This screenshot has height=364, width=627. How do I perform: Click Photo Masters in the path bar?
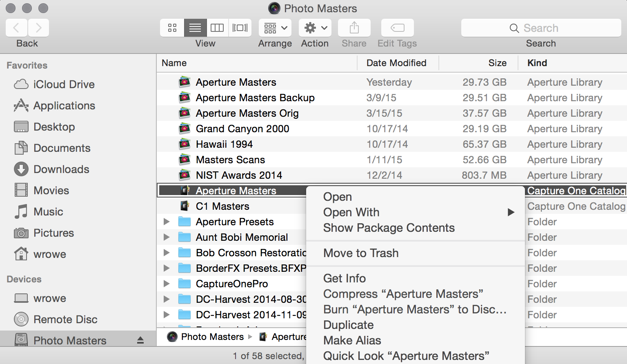pos(206,337)
